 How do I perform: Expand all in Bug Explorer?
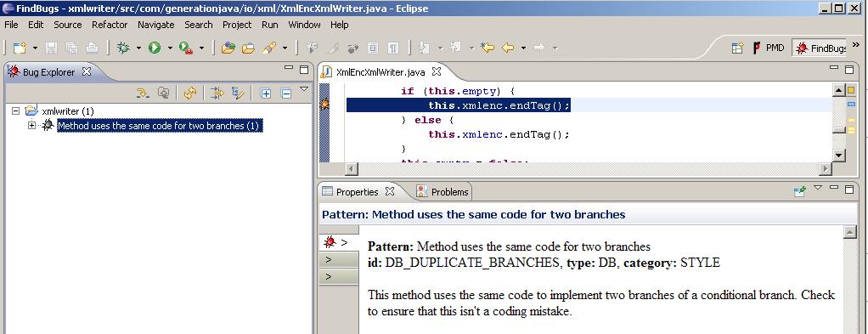pos(266,93)
